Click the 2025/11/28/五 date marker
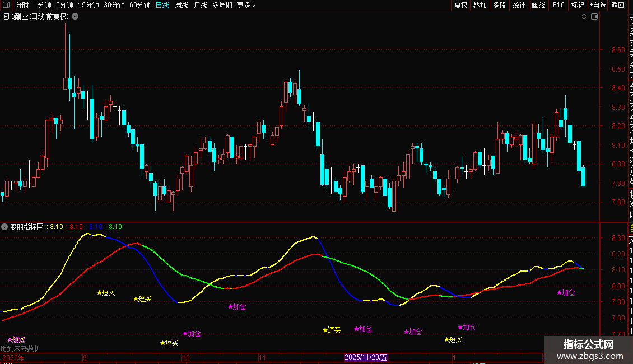The image size is (633, 364). pyautogui.click(x=366, y=357)
